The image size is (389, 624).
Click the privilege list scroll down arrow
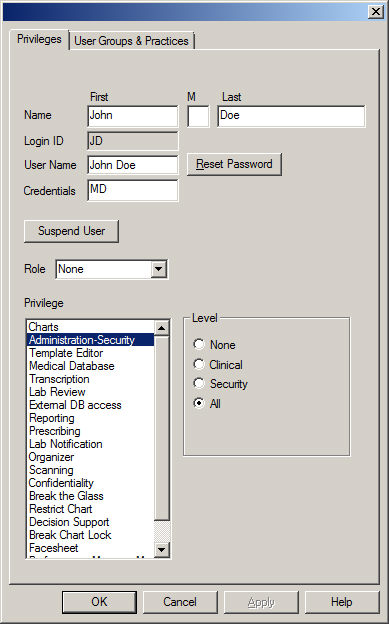click(x=162, y=550)
